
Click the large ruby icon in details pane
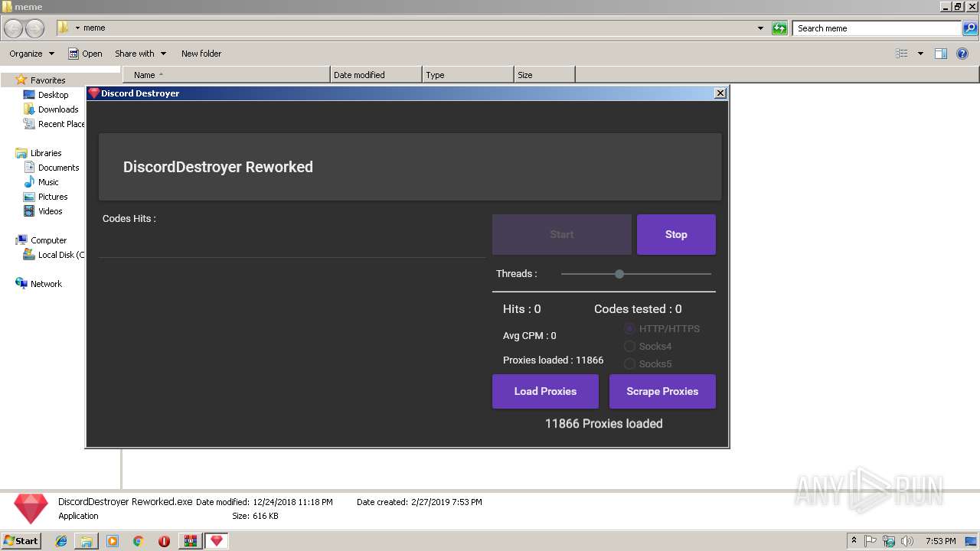(x=31, y=509)
